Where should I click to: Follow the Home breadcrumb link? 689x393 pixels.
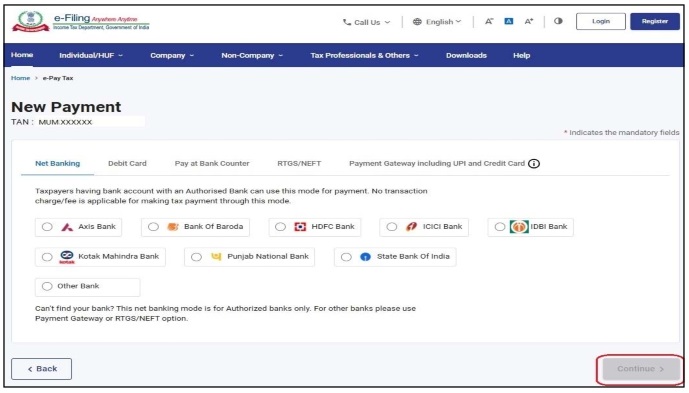pos(20,78)
